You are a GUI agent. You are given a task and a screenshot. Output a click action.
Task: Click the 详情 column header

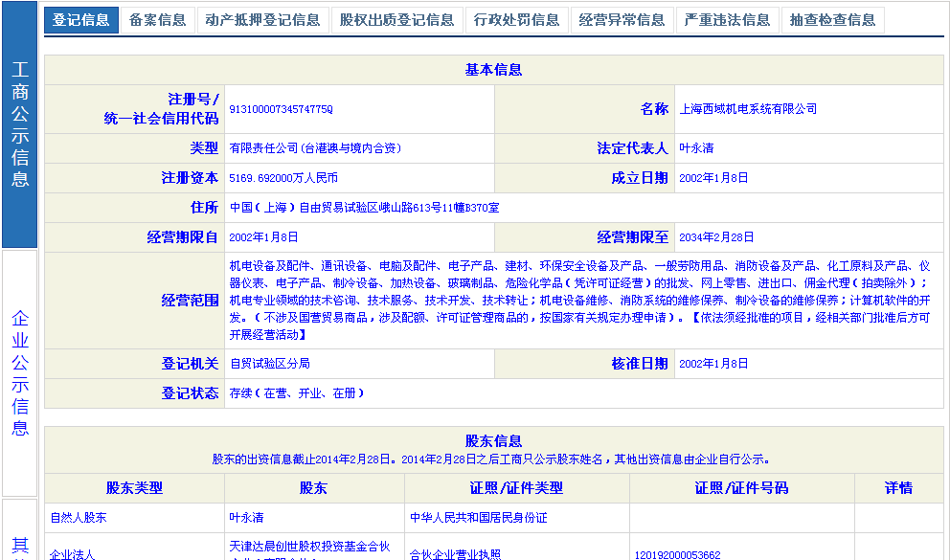tap(898, 488)
